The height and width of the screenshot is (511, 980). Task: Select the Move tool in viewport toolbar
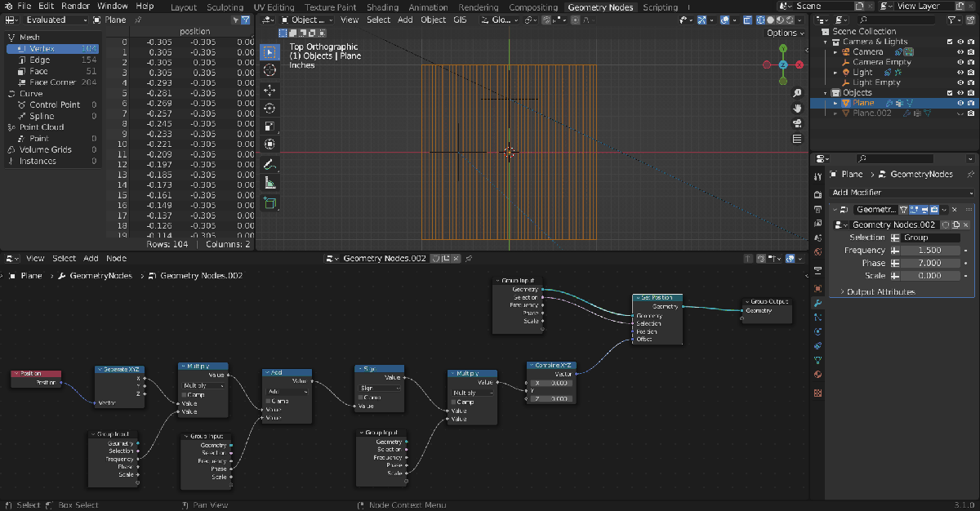[269, 90]
